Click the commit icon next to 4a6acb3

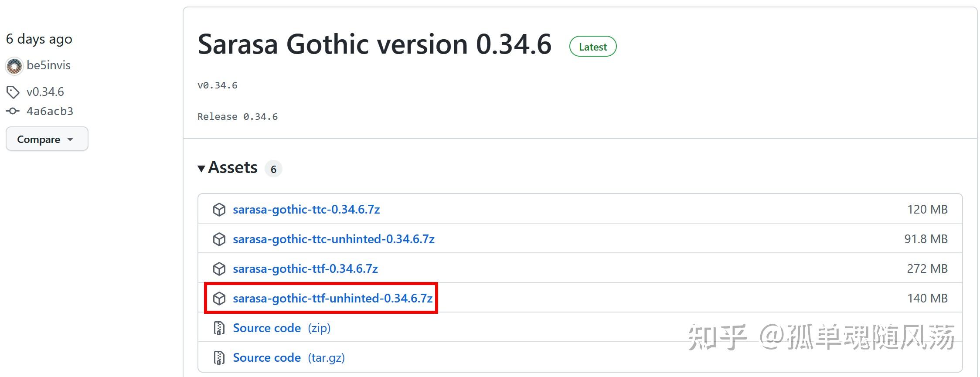[13, 111]
